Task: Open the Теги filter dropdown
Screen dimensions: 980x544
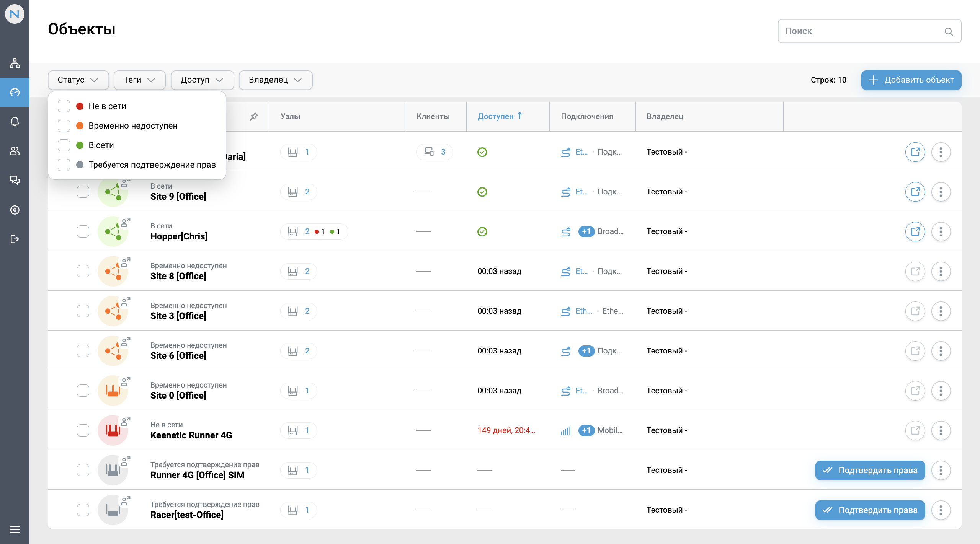Action: [139, 80]
